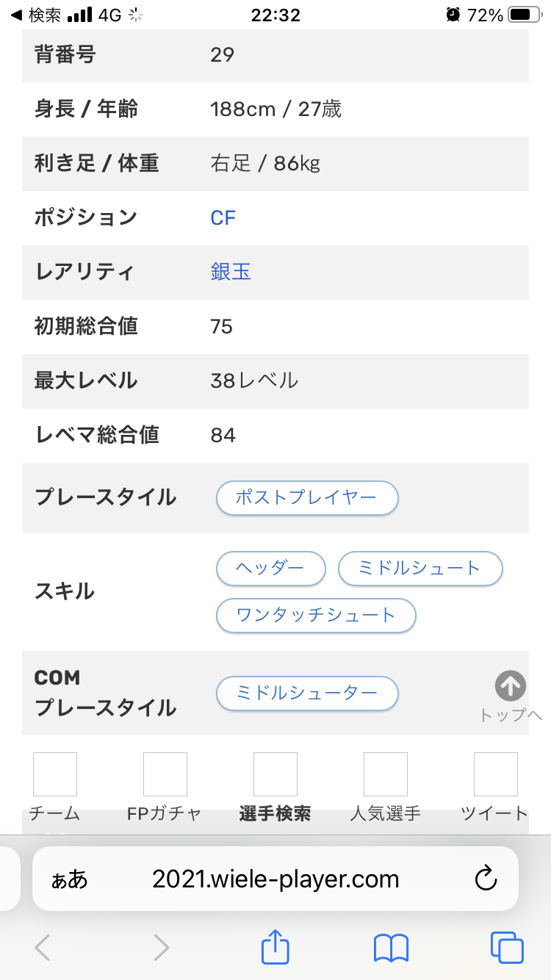Go back with Safari's back arrow
Screen dimensions: 551x980
43,948
